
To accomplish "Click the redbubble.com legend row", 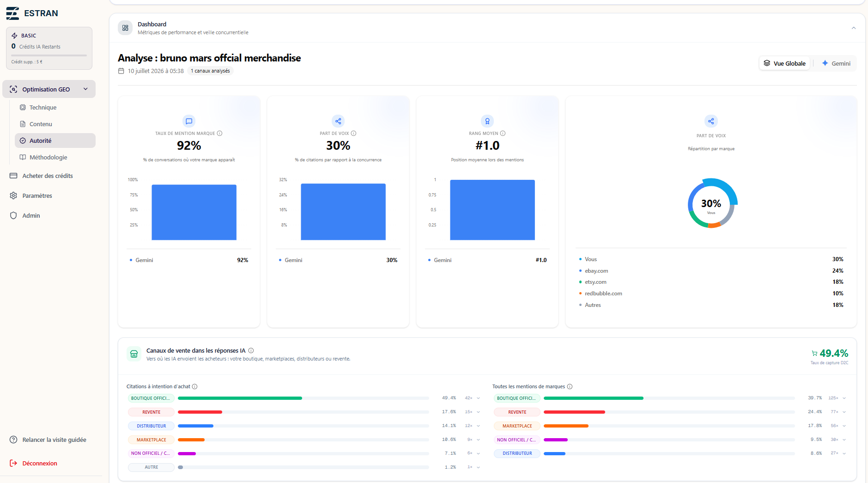I will (x=711, y=293).
